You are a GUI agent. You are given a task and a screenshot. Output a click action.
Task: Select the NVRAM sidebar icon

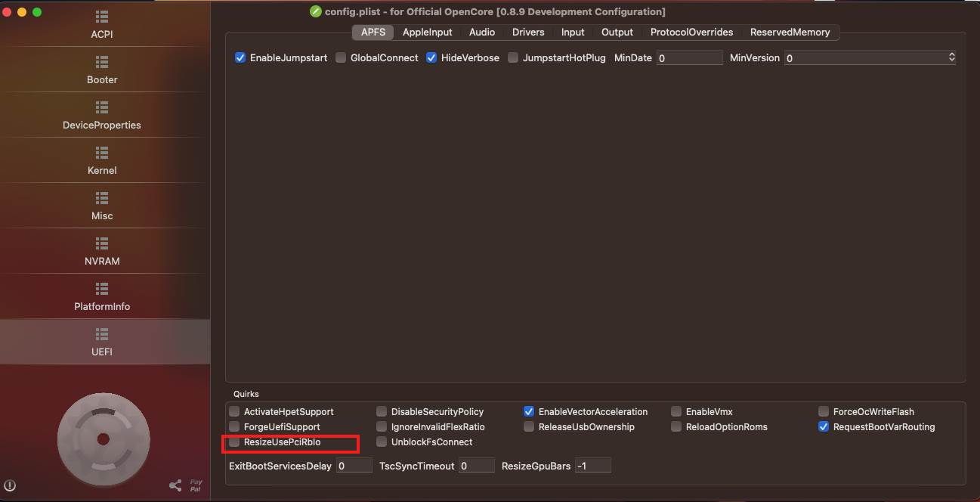point(102,243)
